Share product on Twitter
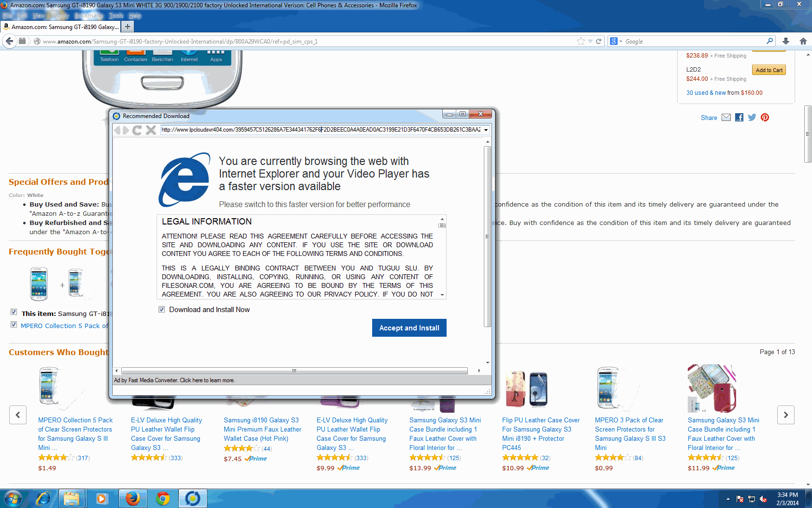The width and height of the screenshot is (812, 508). [752, 118]
